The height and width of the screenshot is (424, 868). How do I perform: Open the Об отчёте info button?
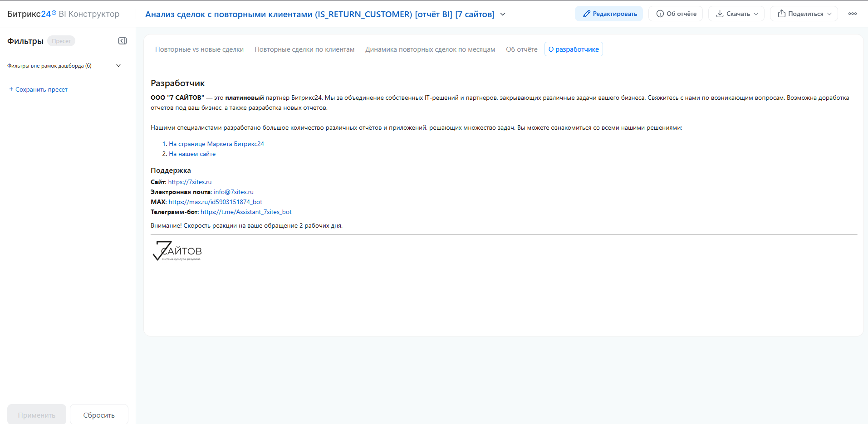tap(676, 14)
